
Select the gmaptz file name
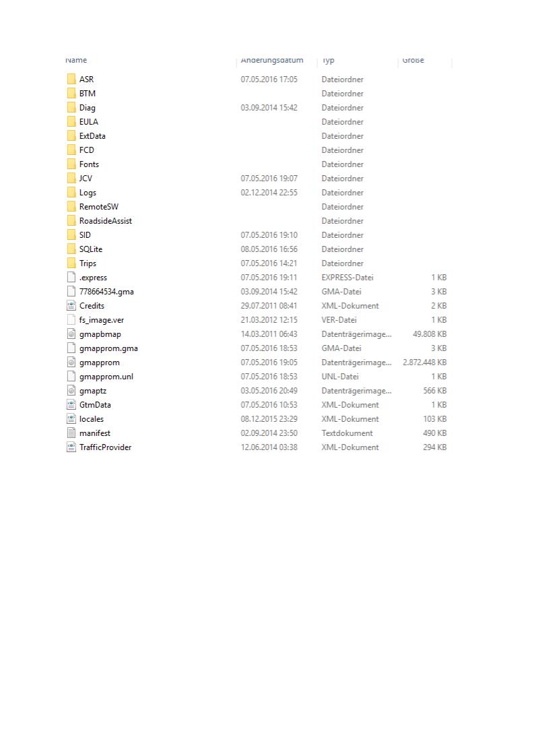[x=93, y=391]
